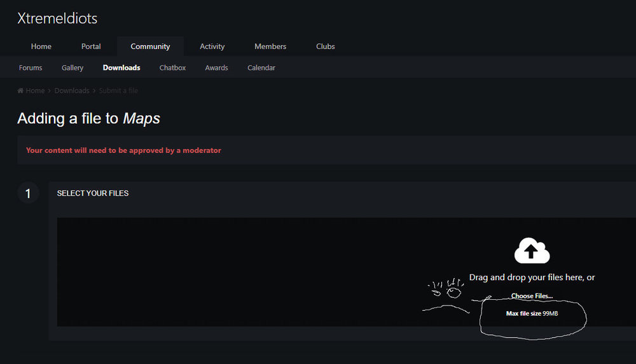The image size is (636, 364).
Task: Click Submit a file breadcrumb
Action: point(118,91)
